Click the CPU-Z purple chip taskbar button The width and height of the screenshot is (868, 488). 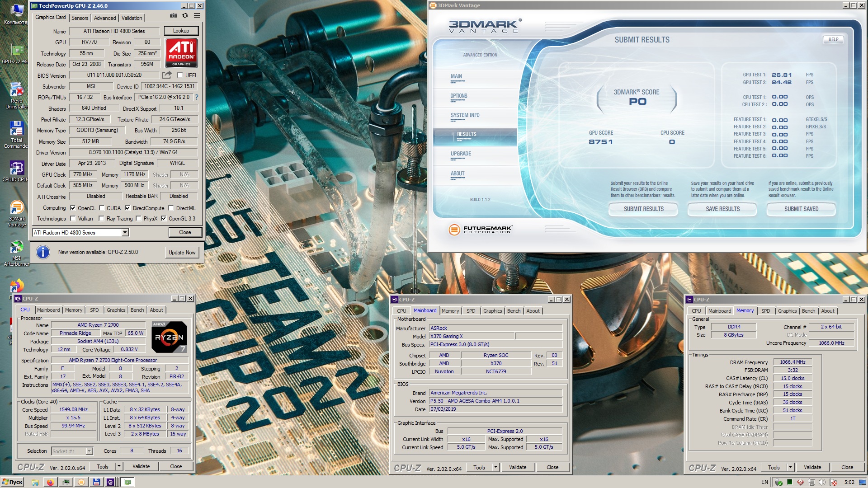click(x=110, y=482)
